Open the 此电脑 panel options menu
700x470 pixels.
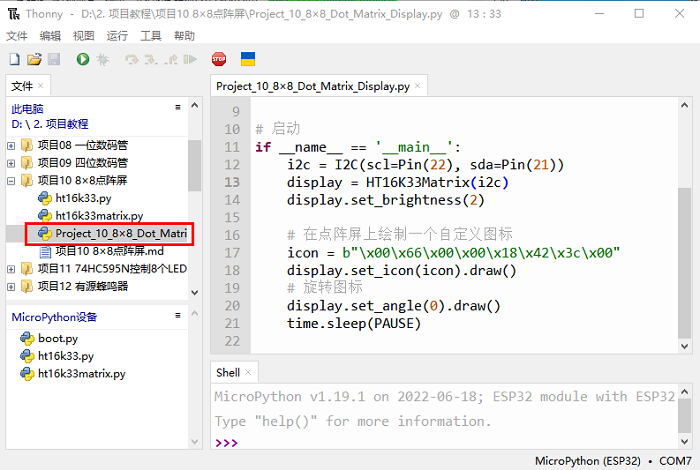click(x=177, y=107)
